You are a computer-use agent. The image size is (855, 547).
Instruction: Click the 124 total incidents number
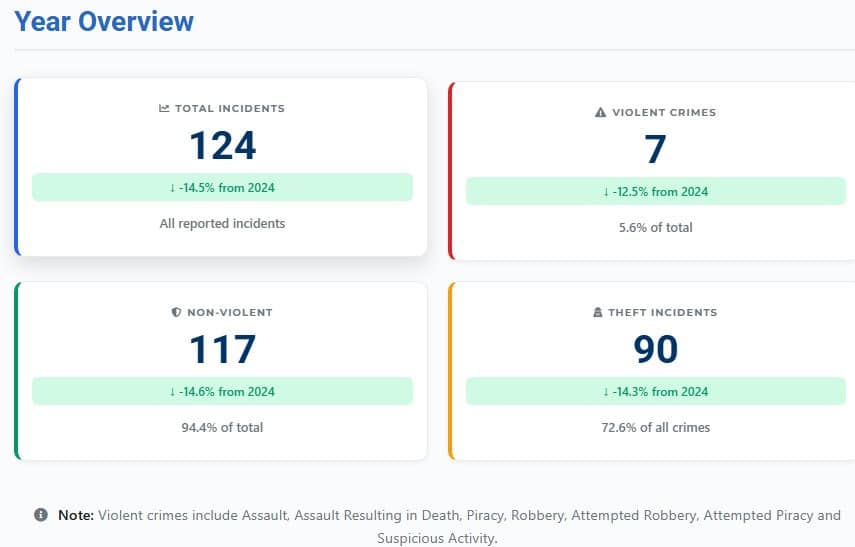(x=222, y=146)
